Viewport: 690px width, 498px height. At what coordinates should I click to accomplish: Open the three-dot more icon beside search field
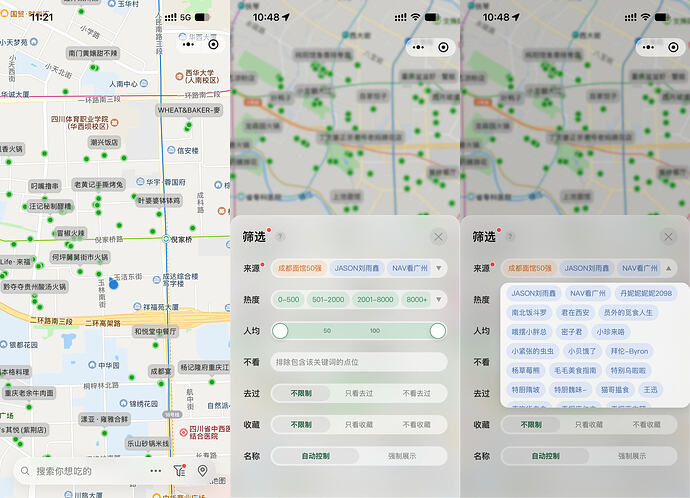point(155,471)
